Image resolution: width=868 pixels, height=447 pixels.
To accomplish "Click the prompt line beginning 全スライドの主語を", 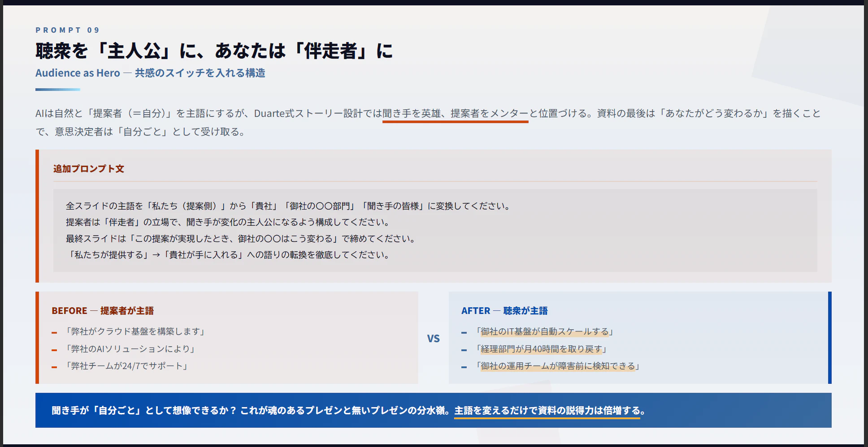I will (288, 206).
